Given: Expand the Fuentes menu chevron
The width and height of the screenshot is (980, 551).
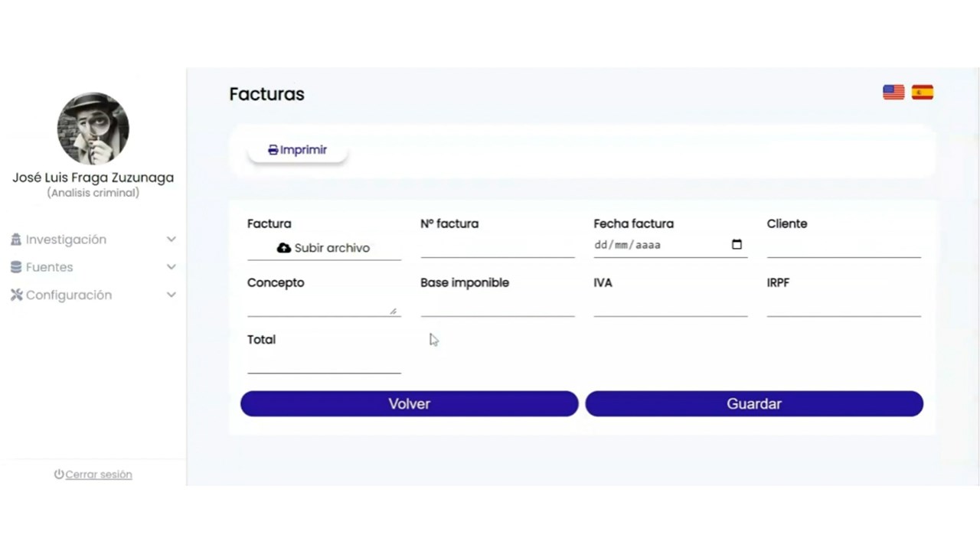Looking at the screenshot, I should click(x=171, y=267).
